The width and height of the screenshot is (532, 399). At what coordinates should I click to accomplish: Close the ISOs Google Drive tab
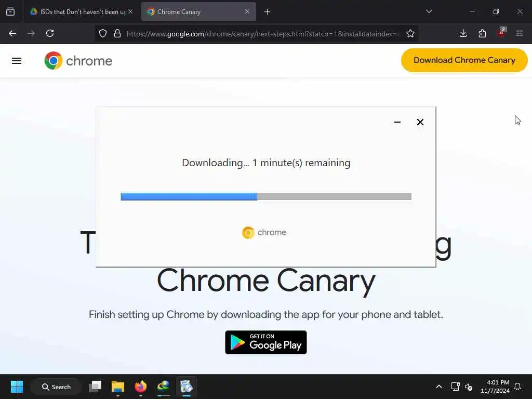(130, 11)
